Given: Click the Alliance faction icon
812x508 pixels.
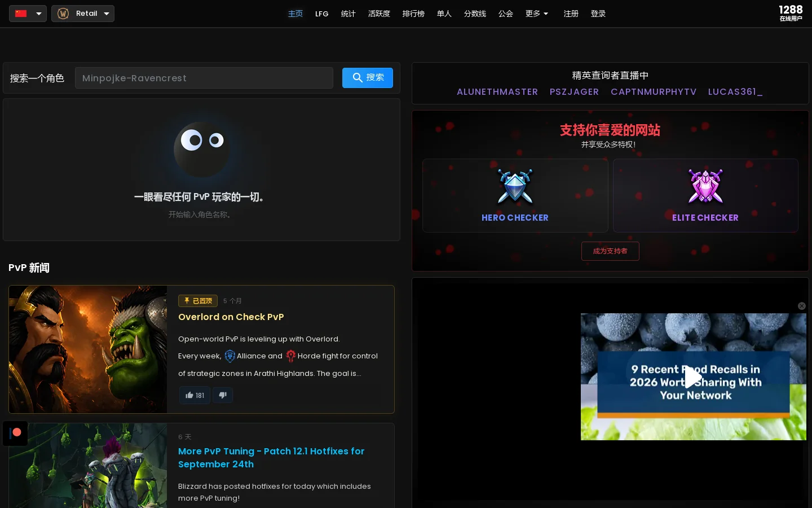Looking at the screenshot, I should point(230,356).
